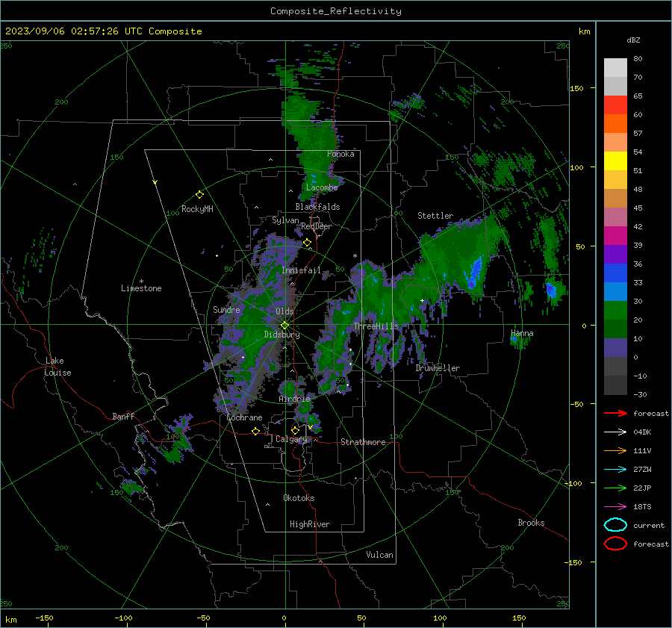Select the 60 dBZ red swatch
Viewport: 672px width, 628px height.
point(615,105)
